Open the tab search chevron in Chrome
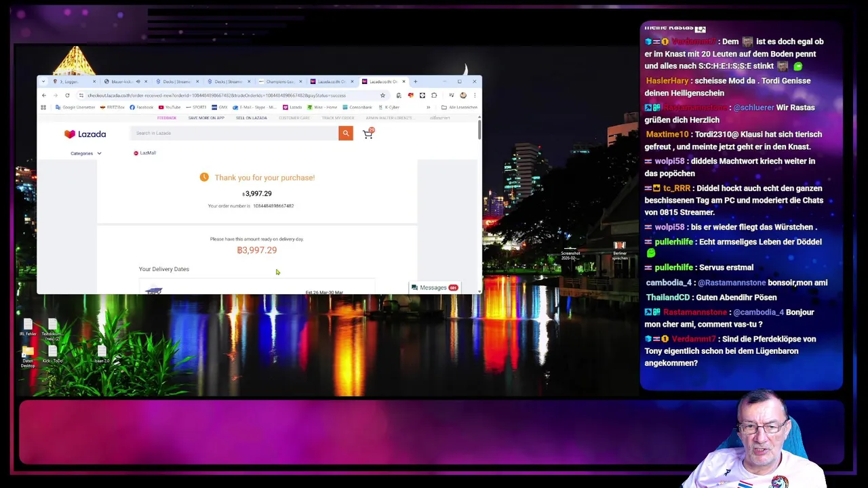868x488 pixels. 43,81
